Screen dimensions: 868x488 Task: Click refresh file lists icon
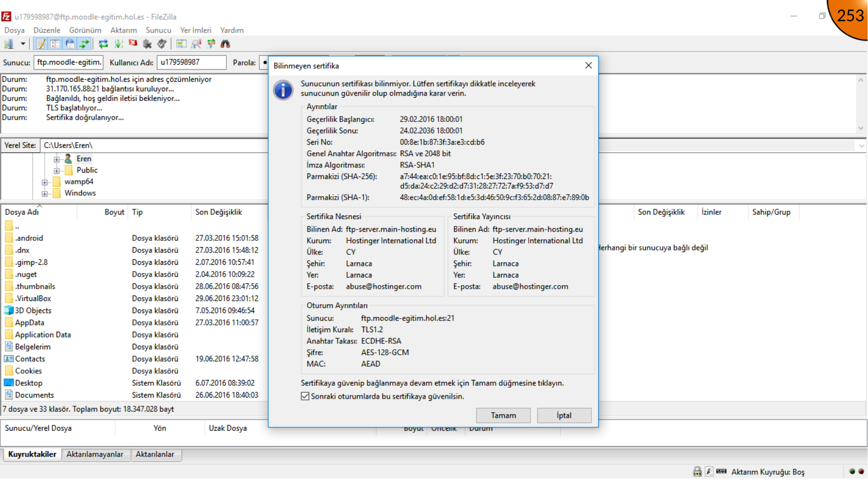(x=103, y=44)
